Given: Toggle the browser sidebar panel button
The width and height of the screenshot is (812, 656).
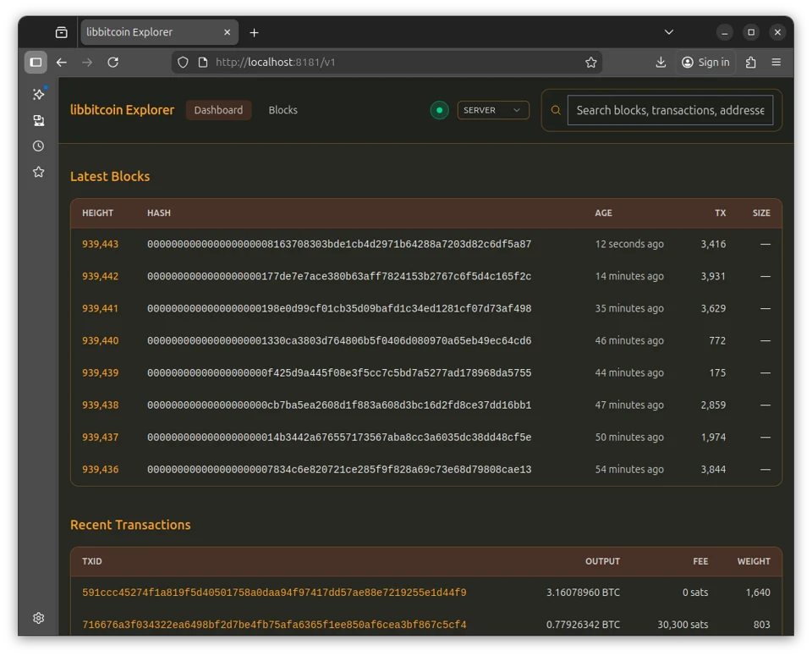Looking at the screenshot, I should tap(36, 62).
